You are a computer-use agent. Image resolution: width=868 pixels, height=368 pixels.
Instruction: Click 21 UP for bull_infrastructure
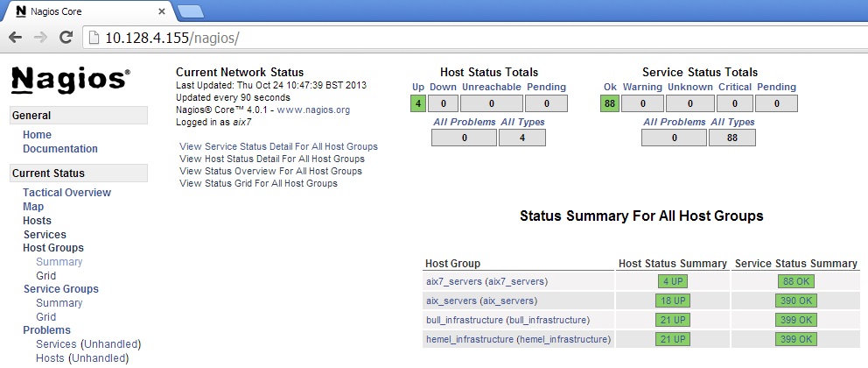tap(673, 320)
